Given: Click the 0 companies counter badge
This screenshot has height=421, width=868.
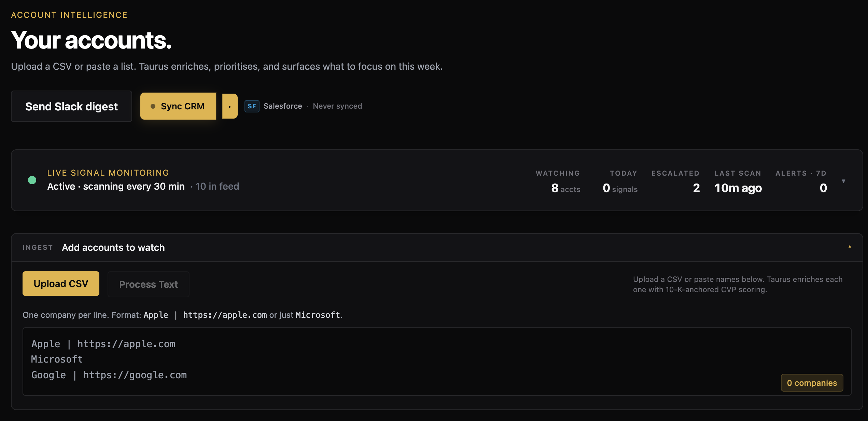Looking at the screenshot, I should click(812, 383).
